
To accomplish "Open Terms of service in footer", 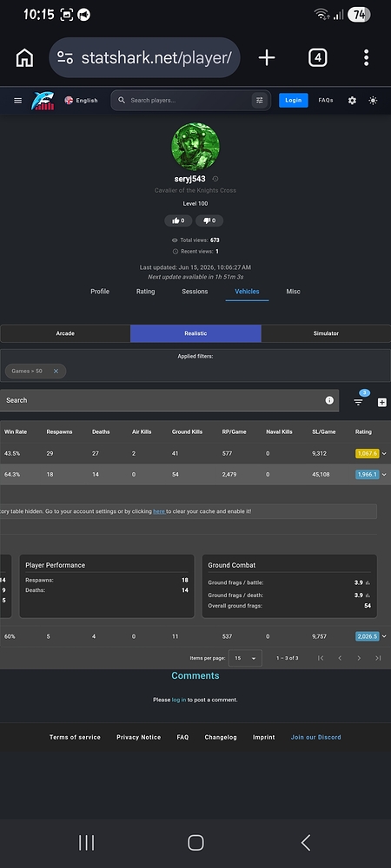I will coord(75,737).
